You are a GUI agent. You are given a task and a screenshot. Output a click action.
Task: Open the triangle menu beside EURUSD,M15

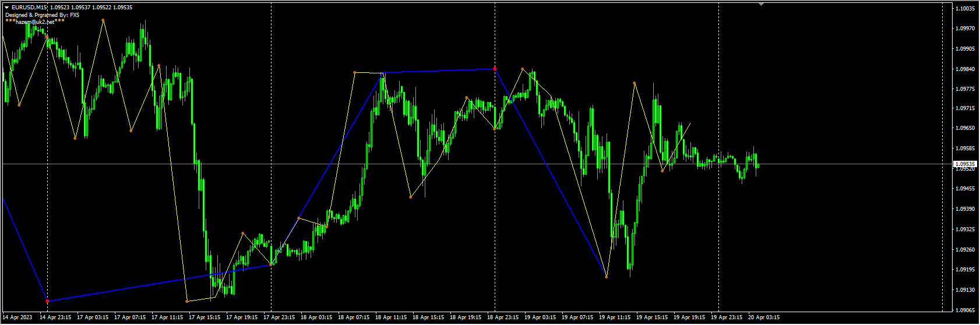pos(7,8)
